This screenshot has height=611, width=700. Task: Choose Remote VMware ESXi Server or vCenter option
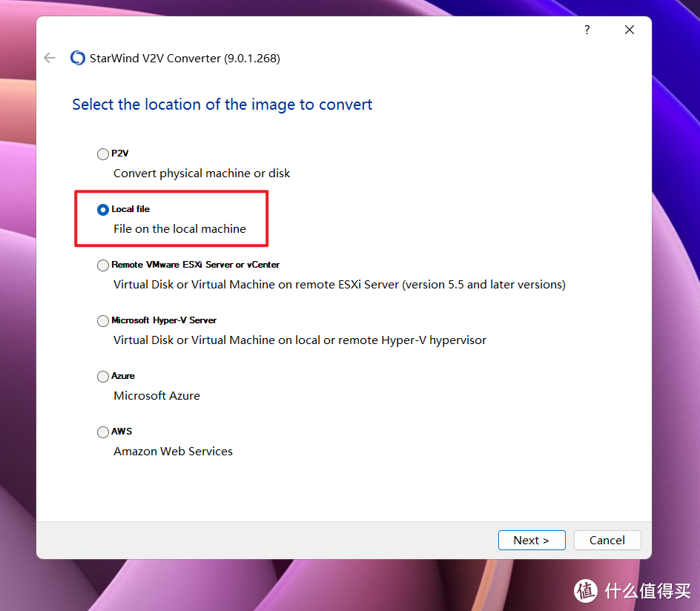point(102,265)
